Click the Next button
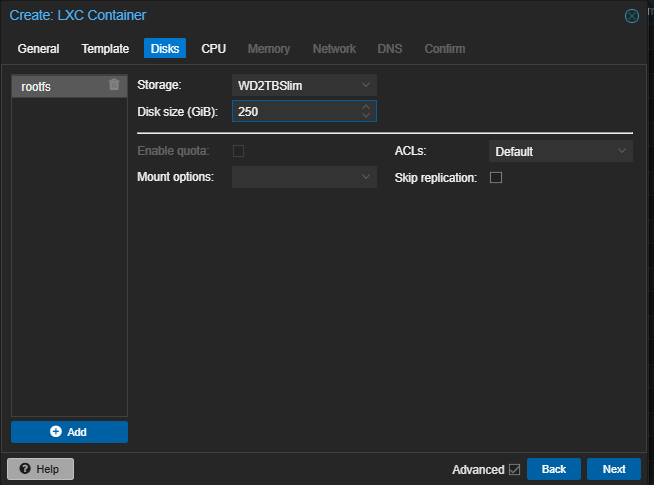This screenshot has height=485, width=654. pyautogui.click(x=614, y=469)
